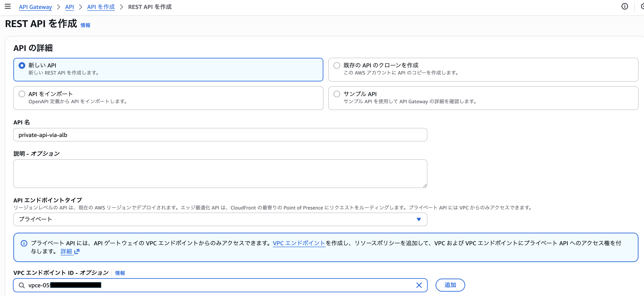Select the API をインポート option

tap(22, 94)
